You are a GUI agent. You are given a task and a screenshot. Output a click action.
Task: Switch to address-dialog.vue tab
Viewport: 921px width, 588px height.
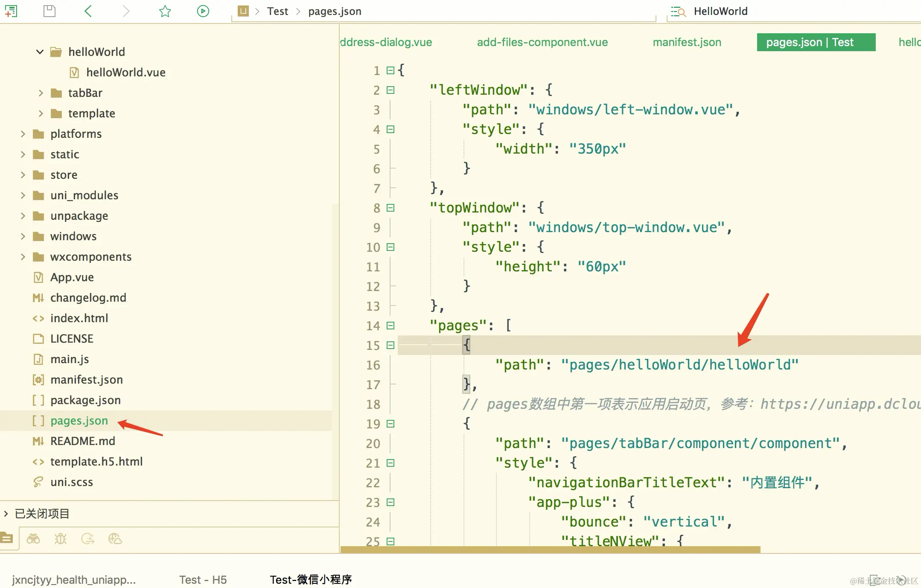click(x=386, y=42)
